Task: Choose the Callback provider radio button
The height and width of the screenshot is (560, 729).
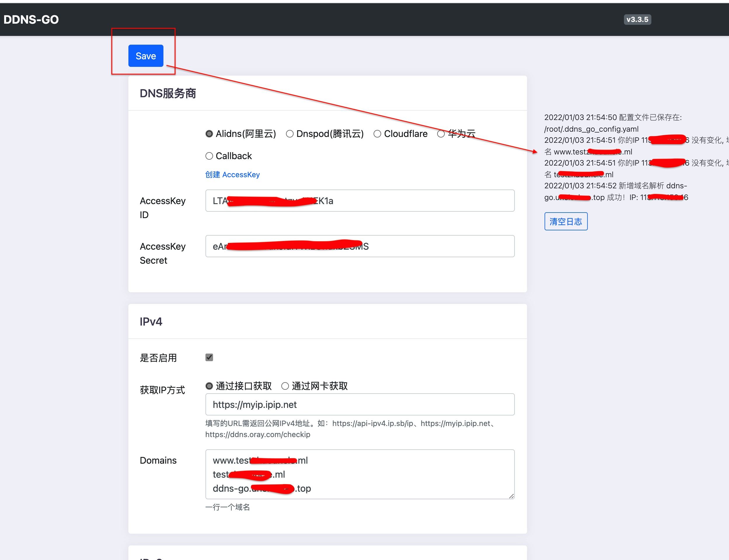Action: click(x=209, y=156)
